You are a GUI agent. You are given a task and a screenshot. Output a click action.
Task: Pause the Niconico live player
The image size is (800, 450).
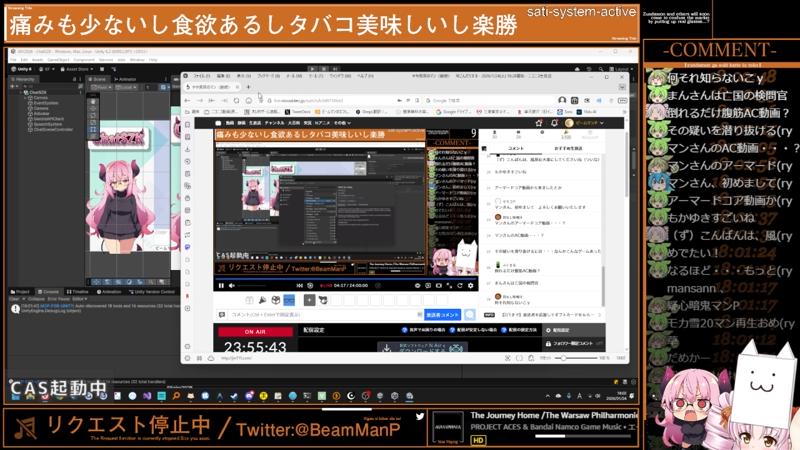pos(221,286)
